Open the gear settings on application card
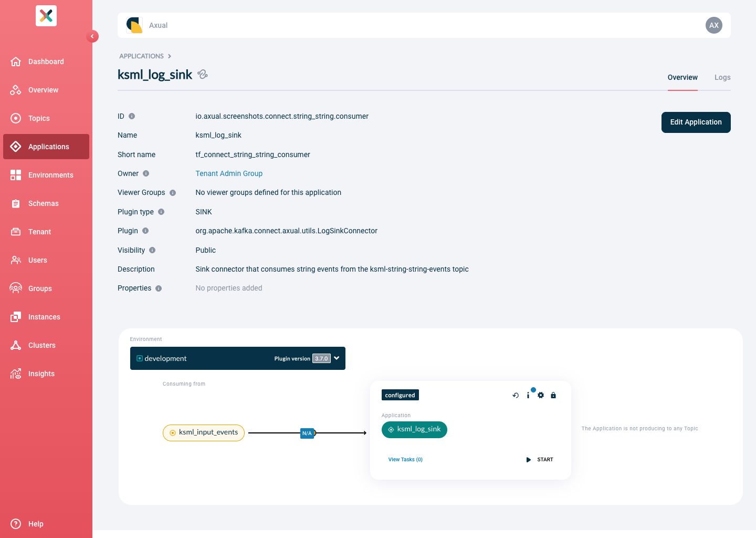Screen dimensions: 756x538 tap(541, 396)
